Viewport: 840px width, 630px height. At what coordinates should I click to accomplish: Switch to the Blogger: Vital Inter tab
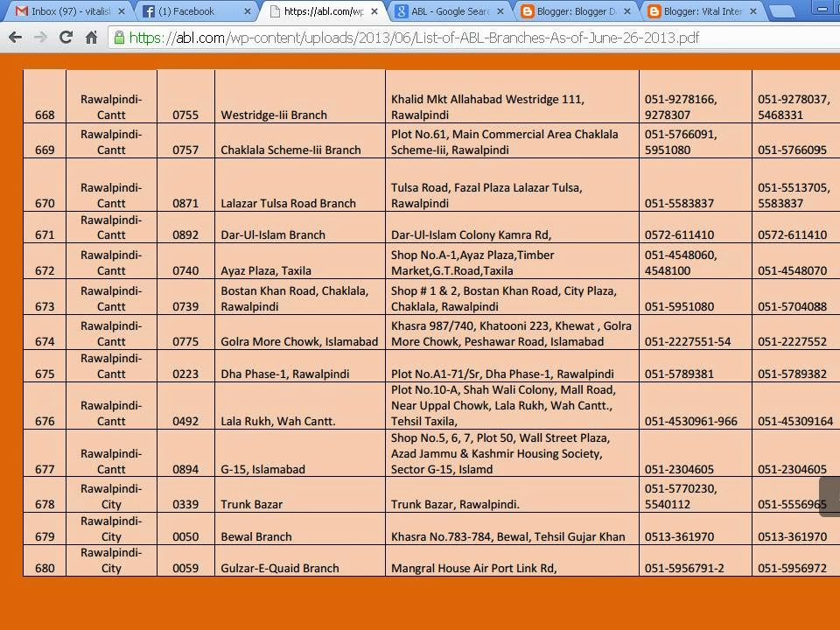point(701,11)
